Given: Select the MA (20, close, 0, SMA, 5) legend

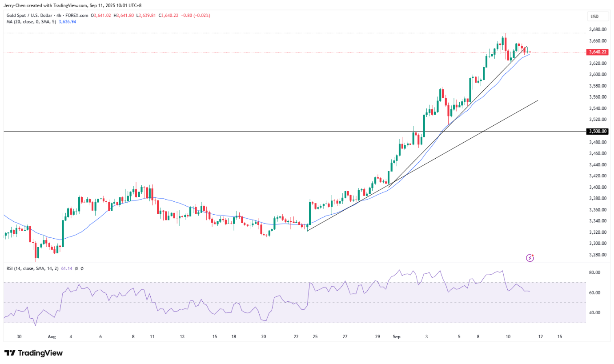Looking at the screenshot, I should pos(31,21).
